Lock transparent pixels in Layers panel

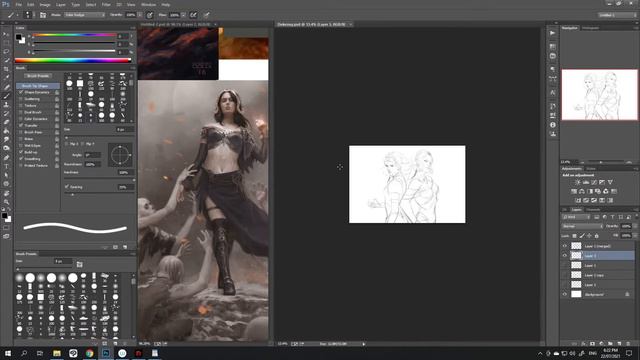point(574,236)
